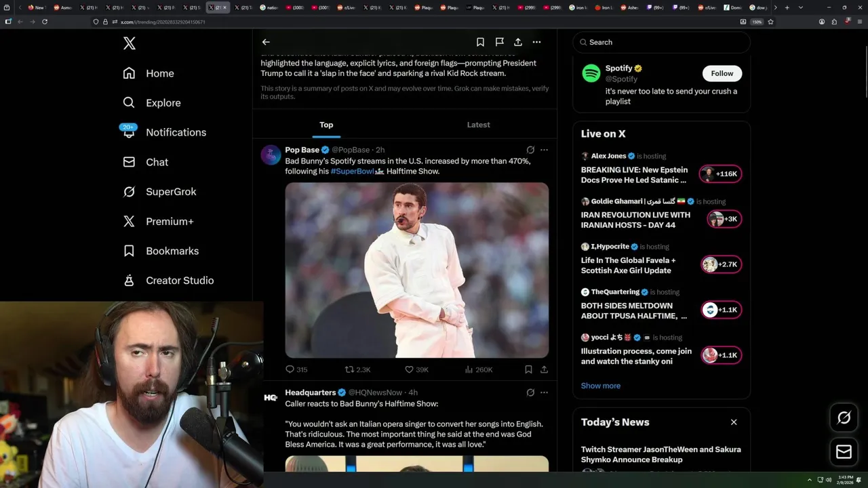The width and height of the screenshot is (868, 488).
Task: Click the Chat envelope icon in sidebar
Action: coord(129,162)
